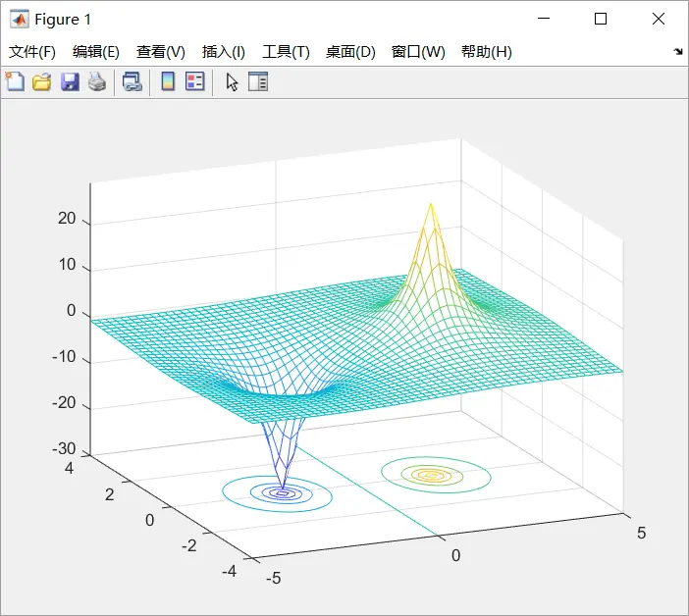Minimize the Figure 1 window
Viewport: 689px width, 616px height.
coord(544,19)
